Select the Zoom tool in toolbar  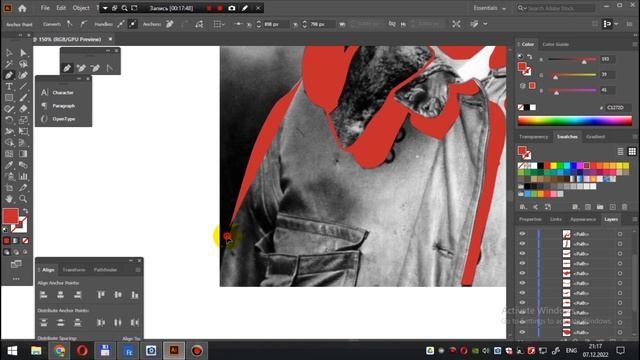click(23, 199)
